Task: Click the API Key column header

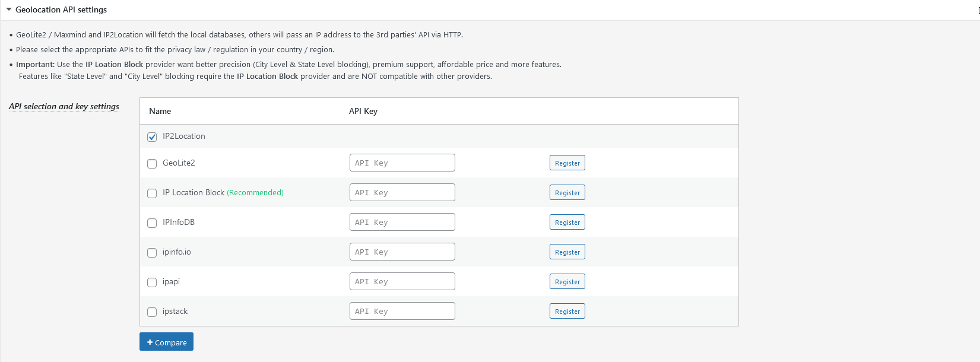Action: point(363,111)
